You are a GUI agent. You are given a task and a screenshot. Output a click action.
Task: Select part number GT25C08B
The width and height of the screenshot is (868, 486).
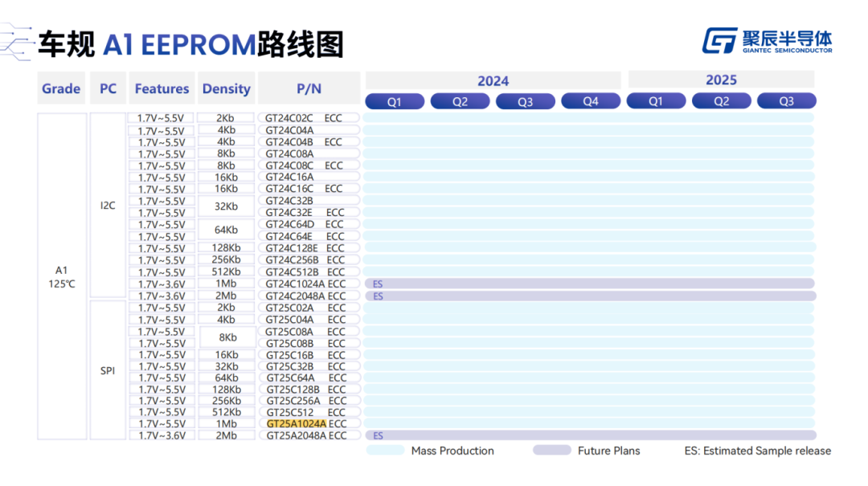tap(290, 343)
